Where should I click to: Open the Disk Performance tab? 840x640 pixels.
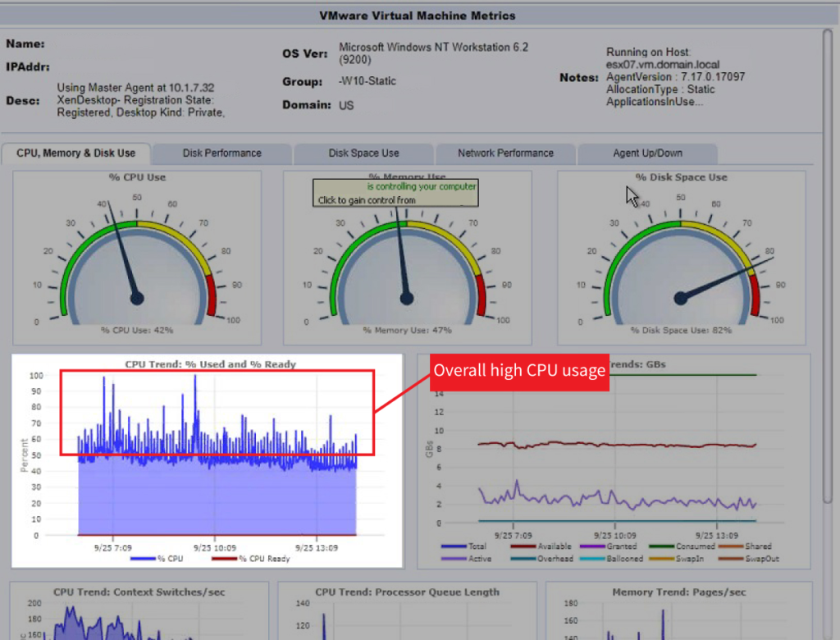[x=221, y=153]
